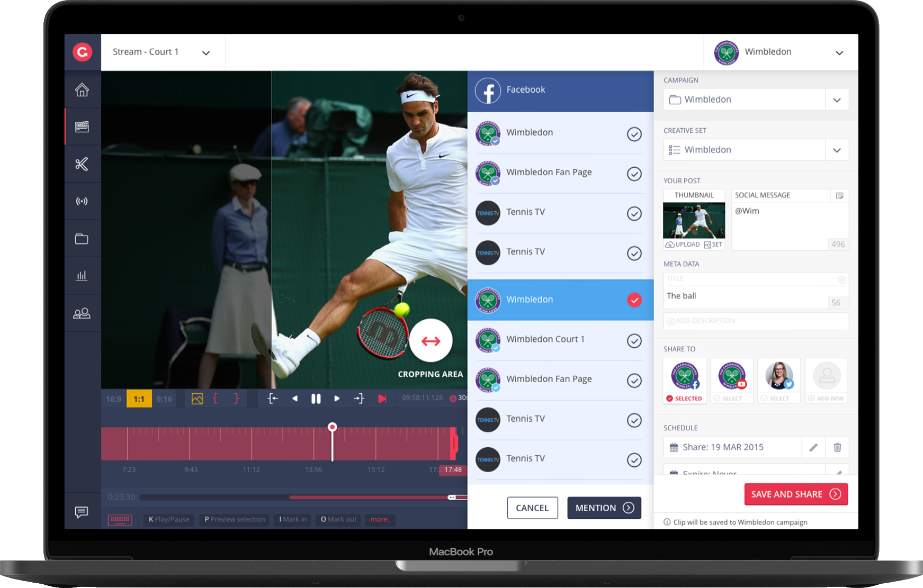This screenshot has height=588, width=923.
Task: Check the Wimbledon Court 1 account
Action: pos(634,341)
